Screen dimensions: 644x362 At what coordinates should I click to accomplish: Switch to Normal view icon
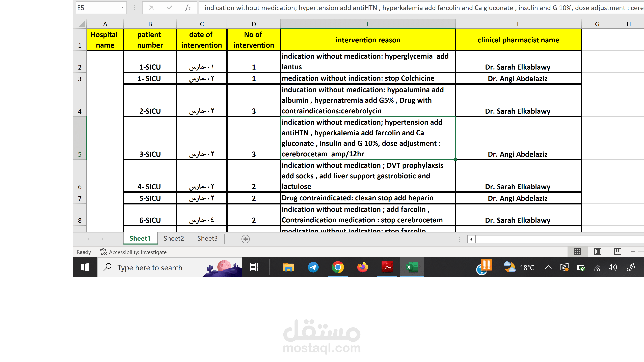pos(577,252)
